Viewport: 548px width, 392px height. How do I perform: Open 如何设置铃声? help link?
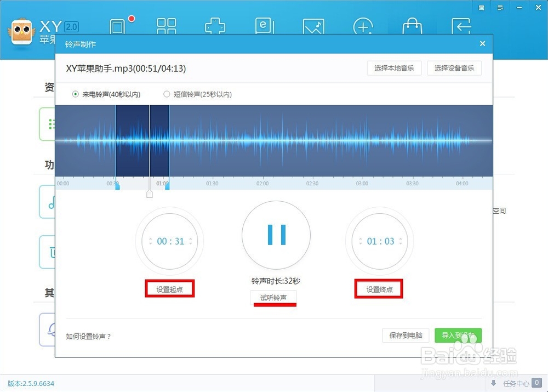(88, 337)
